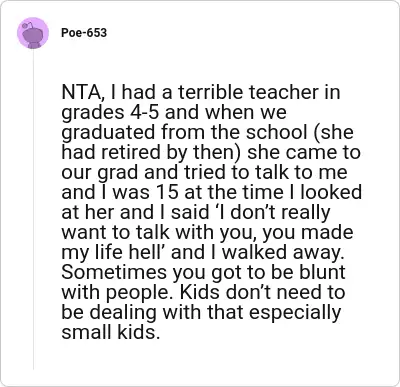The width and height of the screenshot is (400, 387).
Task: Click the white area right of the username
Action: tap(250, 33)
